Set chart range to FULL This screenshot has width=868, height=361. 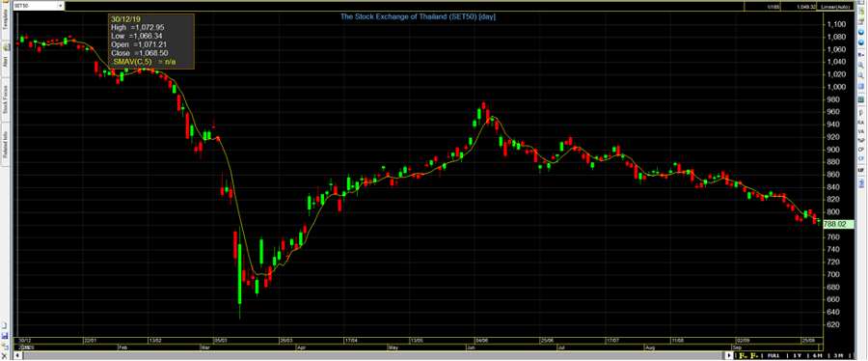pos(773,355)
